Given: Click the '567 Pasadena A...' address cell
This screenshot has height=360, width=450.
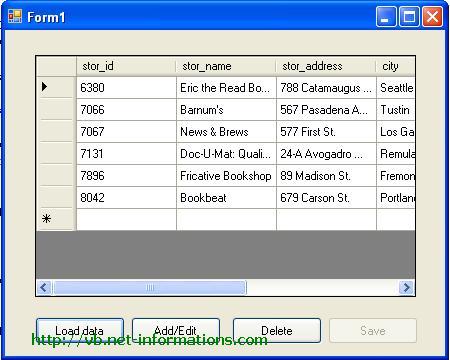Looking at the screenshot, I should 326,110.
